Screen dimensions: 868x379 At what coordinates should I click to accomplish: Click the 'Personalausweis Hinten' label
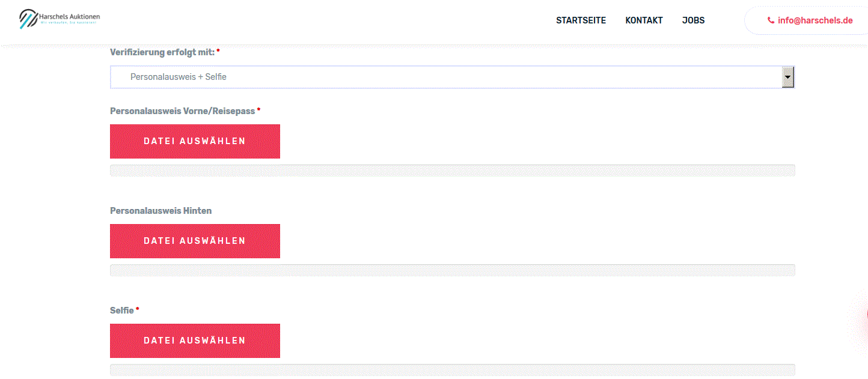[161, 211]
